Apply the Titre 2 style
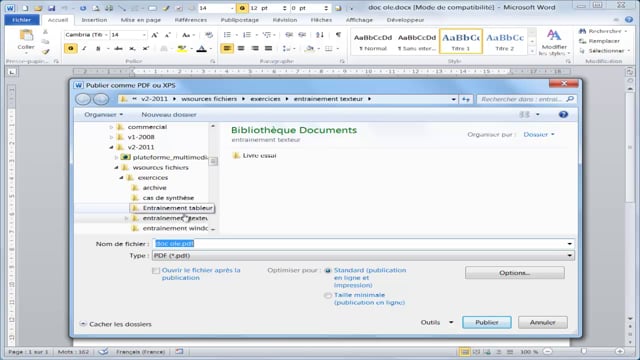The width and height of the screenshot is (640, 360). tap(504, 41)
